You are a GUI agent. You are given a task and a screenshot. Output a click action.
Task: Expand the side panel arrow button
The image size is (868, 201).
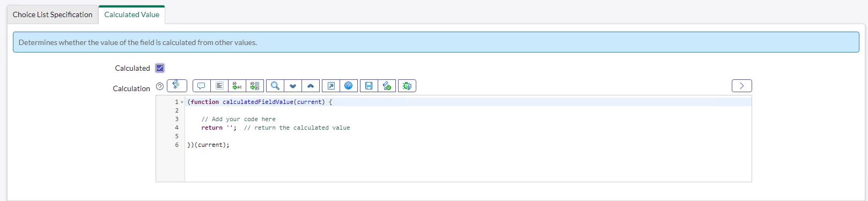pos(742,86)
